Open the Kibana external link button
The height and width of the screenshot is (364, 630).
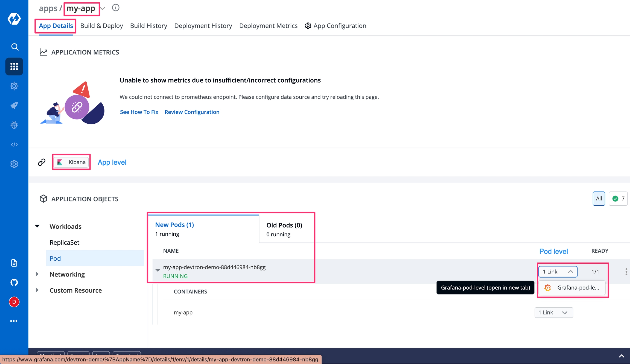[71, 162]
